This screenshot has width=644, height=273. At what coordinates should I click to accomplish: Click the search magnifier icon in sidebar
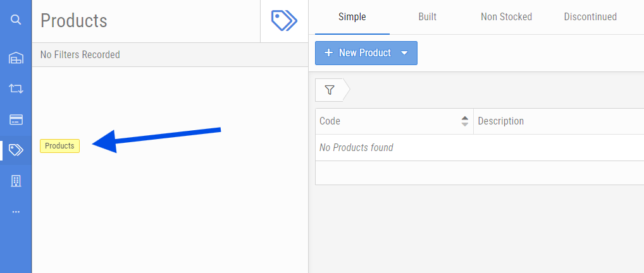pos(16,20)
